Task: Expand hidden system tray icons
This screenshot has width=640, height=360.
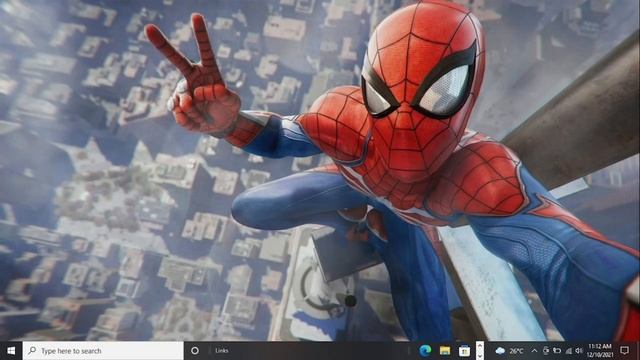Action: coord(534,351)
